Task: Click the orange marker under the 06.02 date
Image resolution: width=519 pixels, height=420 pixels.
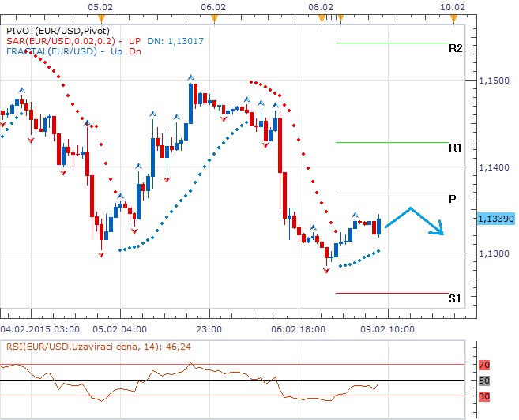Action: tap(215, 19)
